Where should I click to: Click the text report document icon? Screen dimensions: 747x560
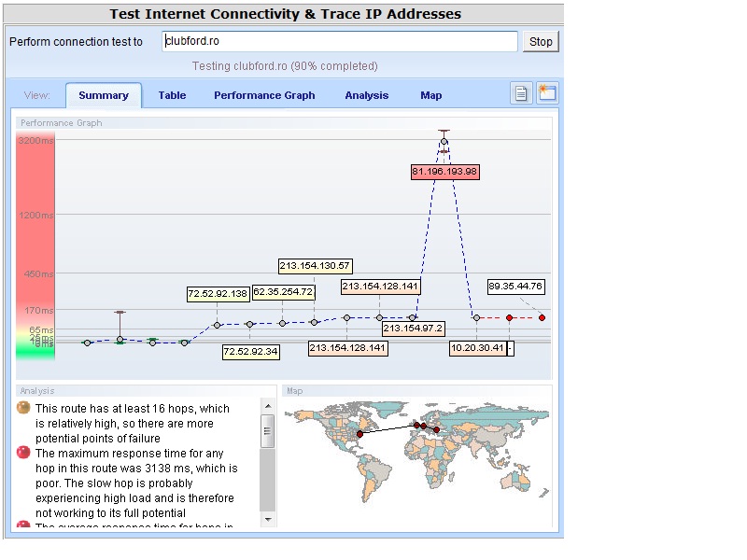522,93
